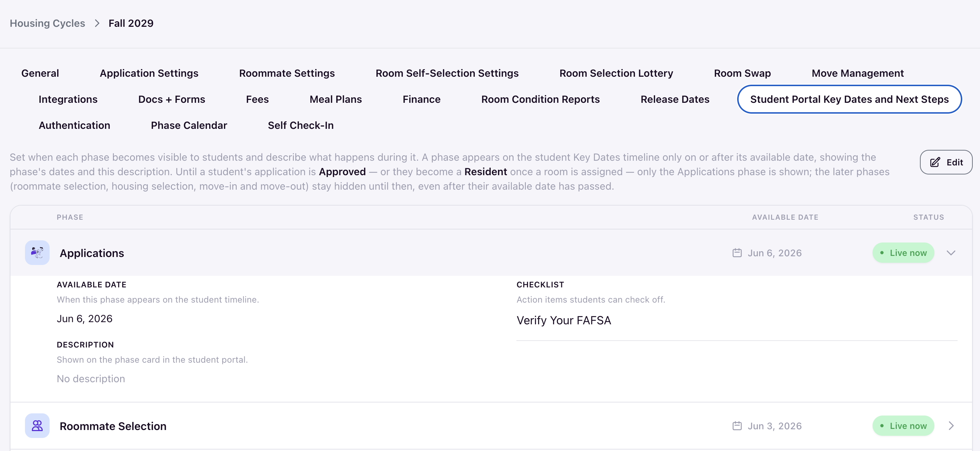Open the General tab

(x=40, y=73)
